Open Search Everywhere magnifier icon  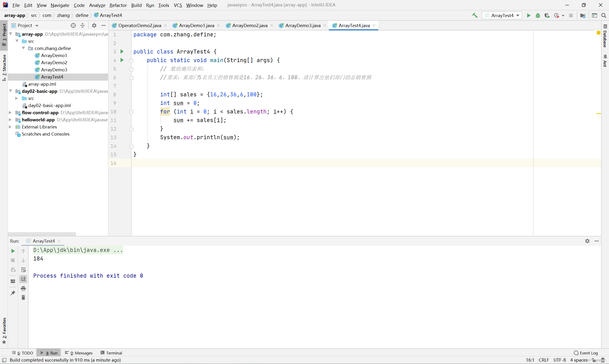pyautogui.click(x=604, y=15)
